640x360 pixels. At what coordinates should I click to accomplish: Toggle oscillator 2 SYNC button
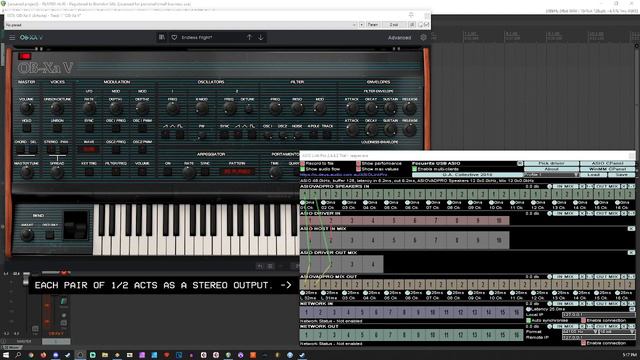coord(224,134)
